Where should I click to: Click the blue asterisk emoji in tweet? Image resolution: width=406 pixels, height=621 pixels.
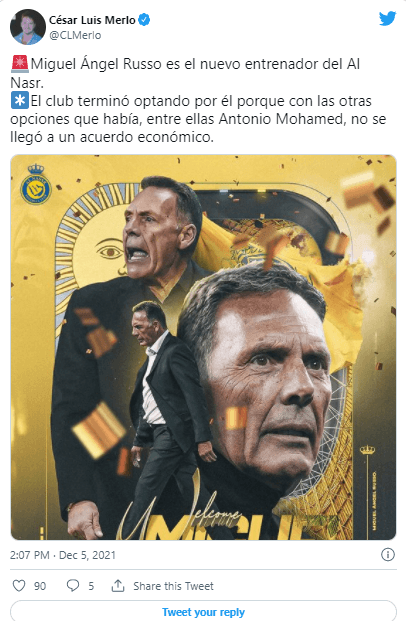tap(19, 101)
